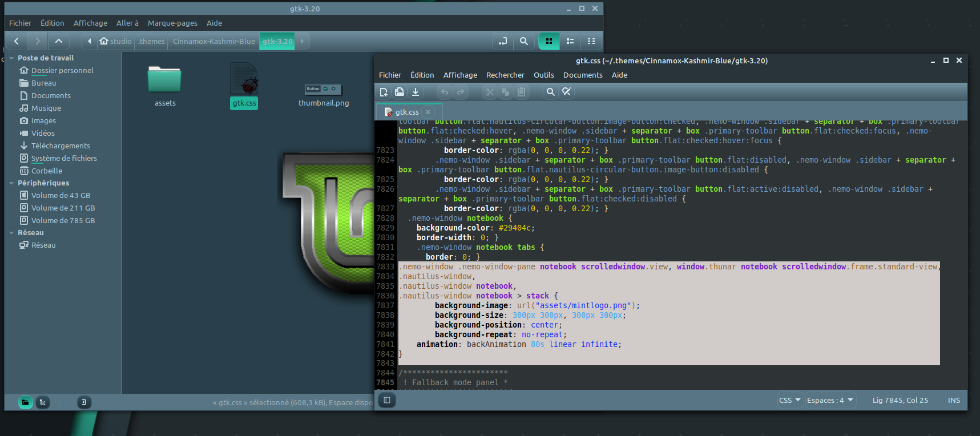This screenshot has height=436, width=980.
Task: Collapse the Périphériques sidebar section
Action: tap(11, 183)
